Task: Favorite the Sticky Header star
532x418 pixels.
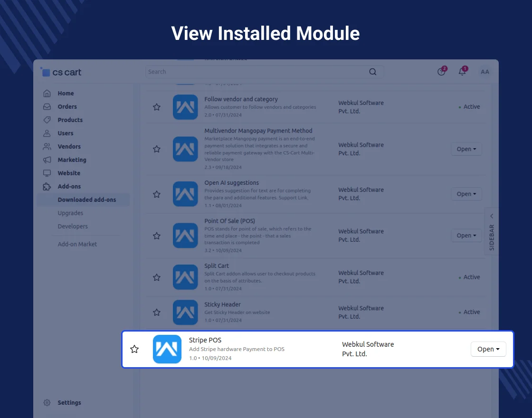Action: [156, 312]
